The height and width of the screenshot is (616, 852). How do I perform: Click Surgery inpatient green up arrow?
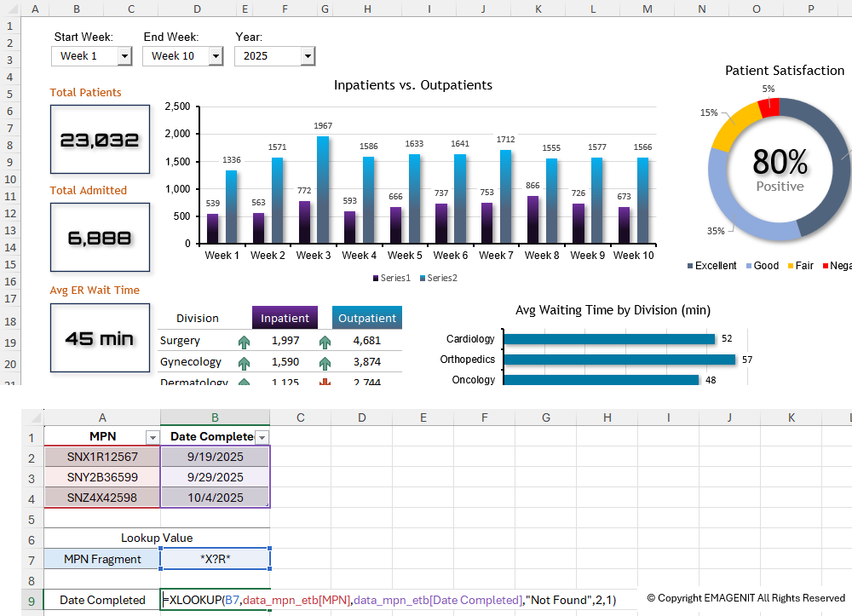point(245,342)
